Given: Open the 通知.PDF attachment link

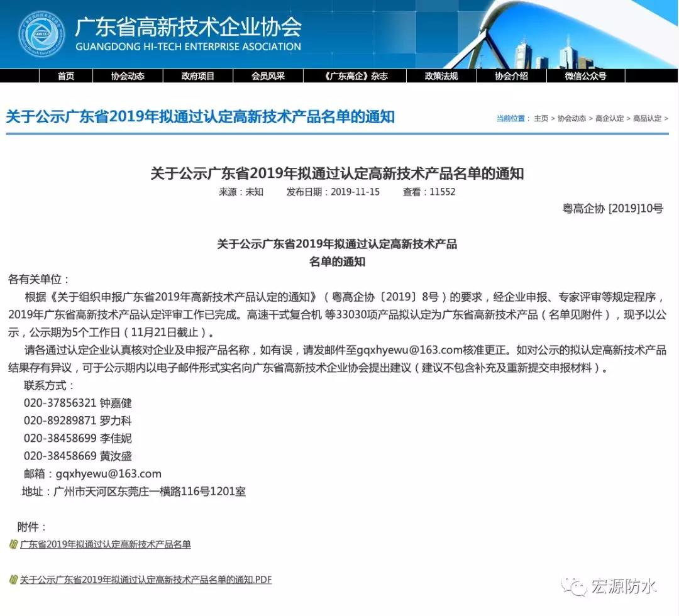Looking at the screenshot, I should click(145, 580).
